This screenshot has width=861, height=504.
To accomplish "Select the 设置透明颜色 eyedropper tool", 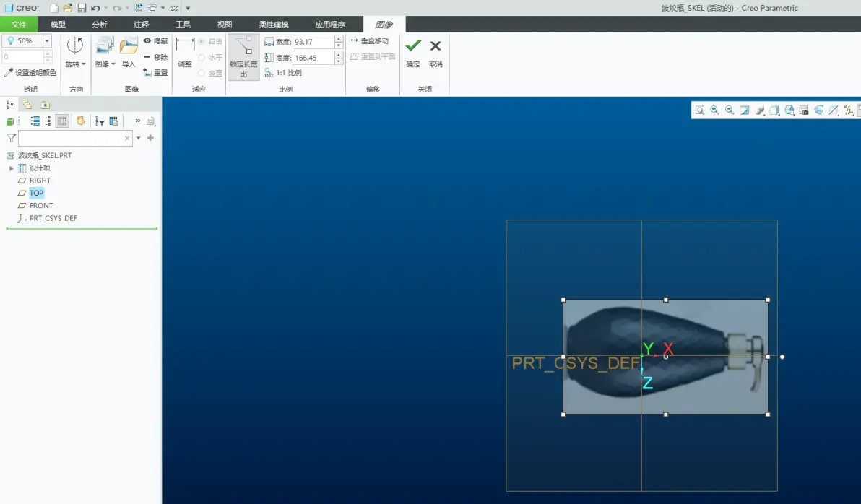I will [x=8, y=72].
